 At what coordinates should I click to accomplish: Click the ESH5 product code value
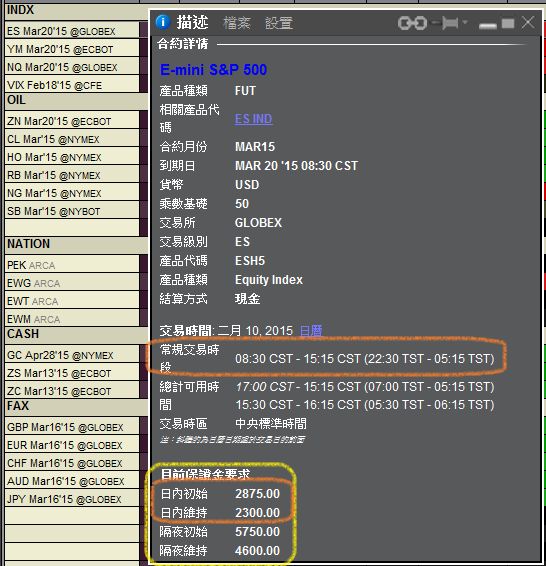click(250, 261)
